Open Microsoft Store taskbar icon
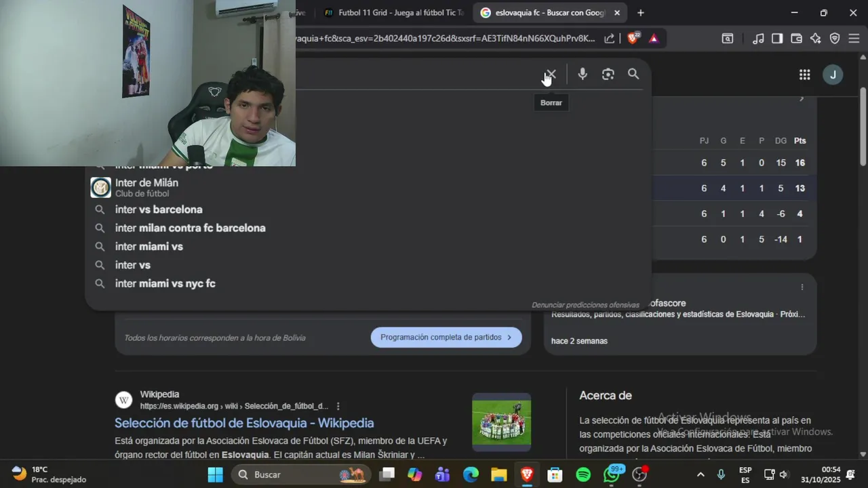The width and height of the screenshot is (868, 488). (x=555, y=474)
